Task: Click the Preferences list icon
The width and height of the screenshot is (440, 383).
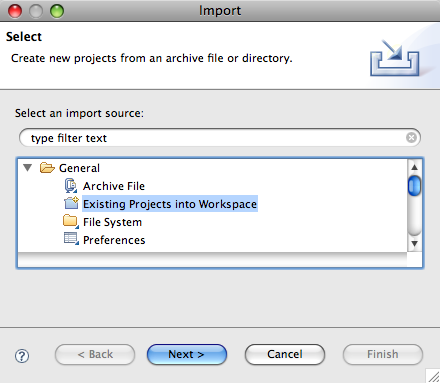Action: coord(71,239)
